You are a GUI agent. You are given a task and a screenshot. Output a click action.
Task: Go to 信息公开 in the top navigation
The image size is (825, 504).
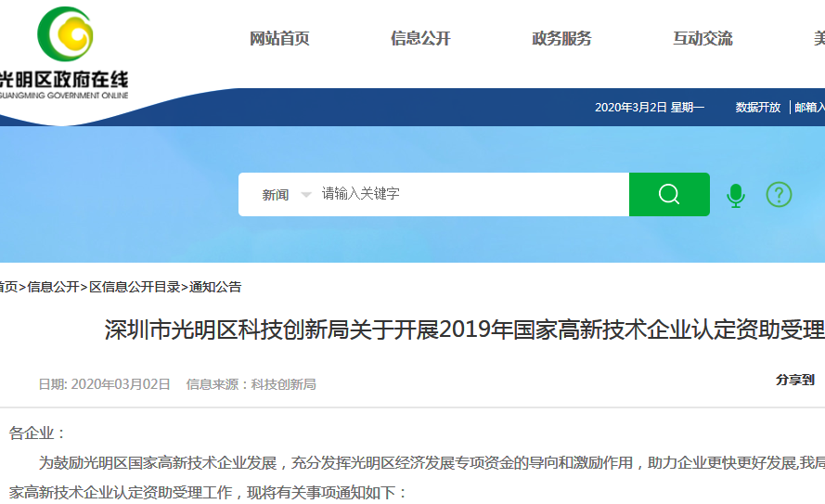[420, 38]
